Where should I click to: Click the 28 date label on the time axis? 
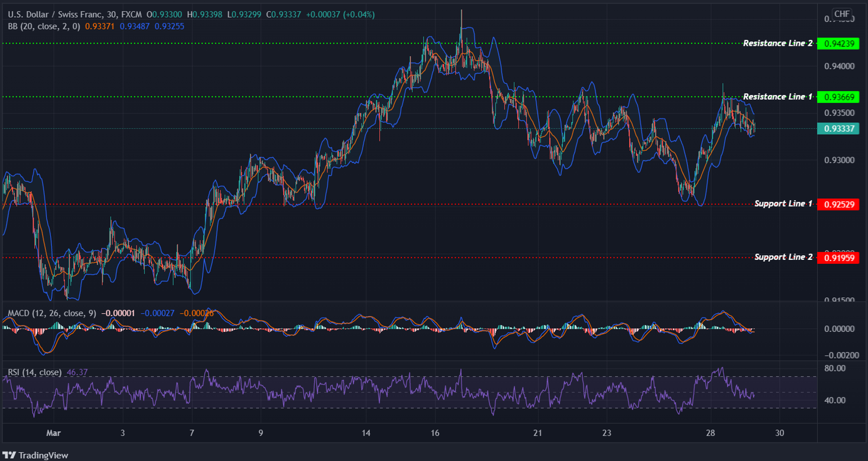click(710, 432)
